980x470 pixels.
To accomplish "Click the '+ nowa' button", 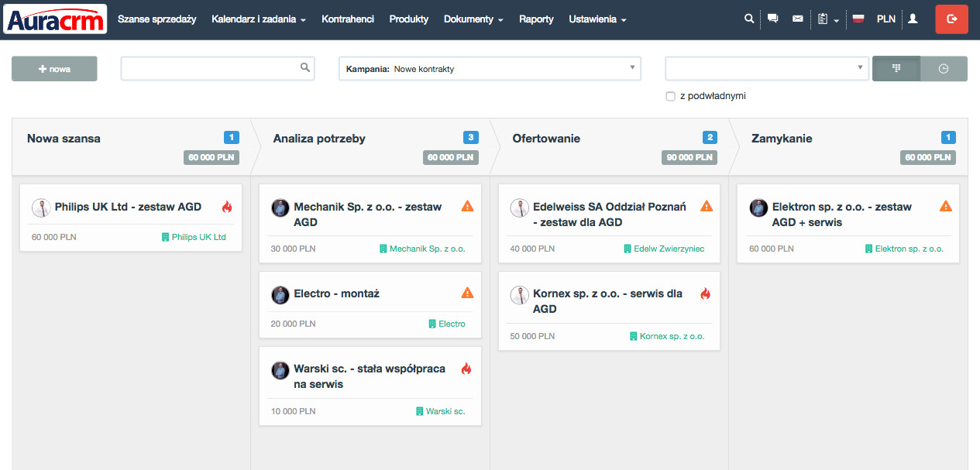I will (x=54, y=68).
